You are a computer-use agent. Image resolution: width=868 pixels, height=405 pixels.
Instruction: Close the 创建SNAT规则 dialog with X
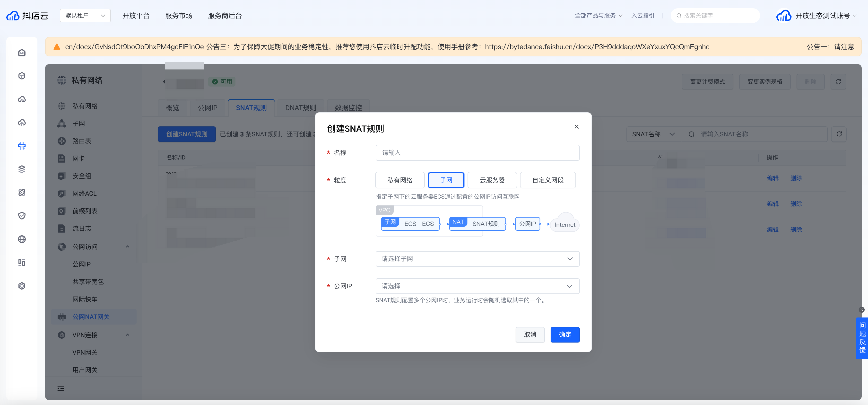(x=576, y=126)
